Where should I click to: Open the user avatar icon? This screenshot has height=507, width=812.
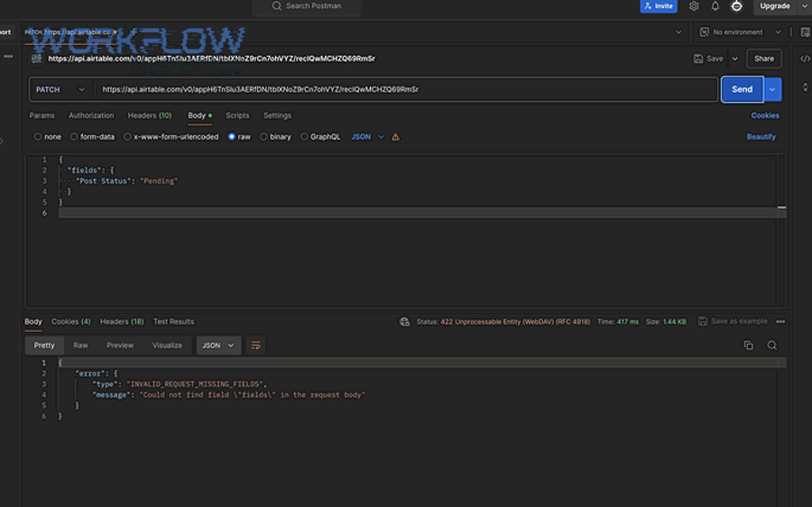pos(736,6)
